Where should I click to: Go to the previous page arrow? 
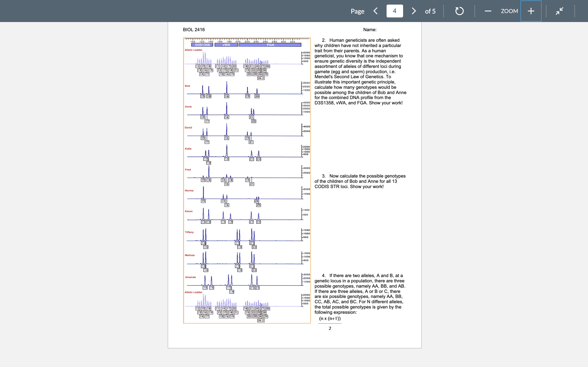tap(375, 11)
